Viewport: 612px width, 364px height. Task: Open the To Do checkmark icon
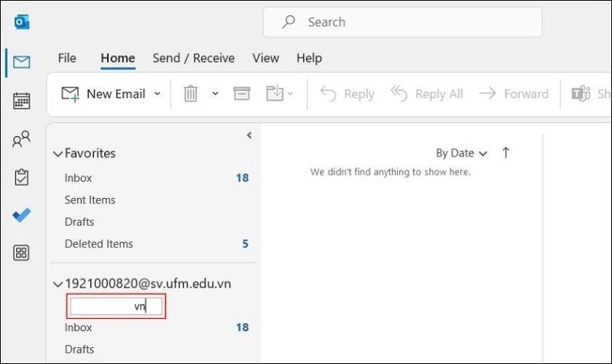tap(21, 215)
